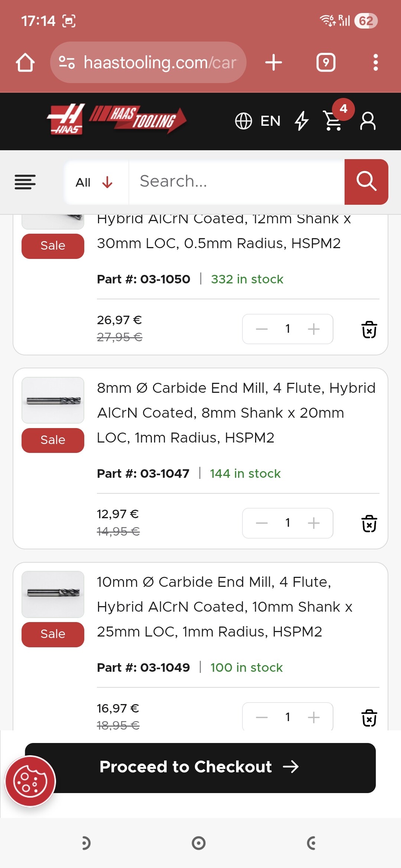Open the browser tab switcher
The width and height of the screenshot is (401, 868).
pyautogui.click(x=326, y=62)
